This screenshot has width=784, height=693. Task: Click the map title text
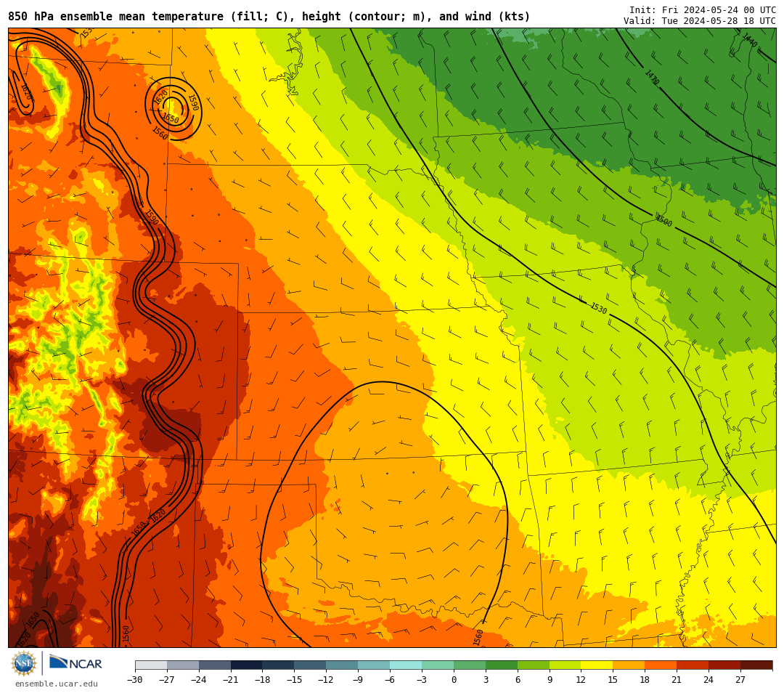coord(269,17)
